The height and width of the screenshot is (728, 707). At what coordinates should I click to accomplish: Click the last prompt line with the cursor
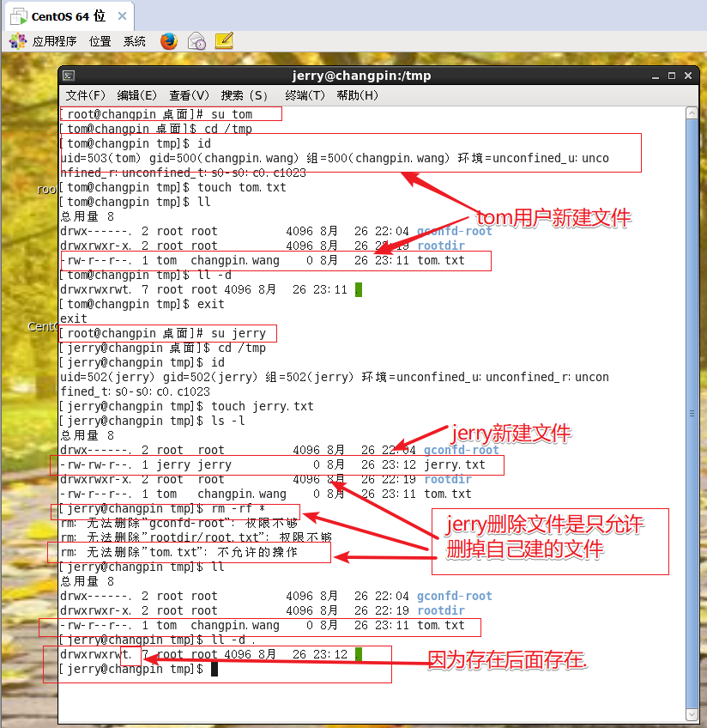point(139,669)
